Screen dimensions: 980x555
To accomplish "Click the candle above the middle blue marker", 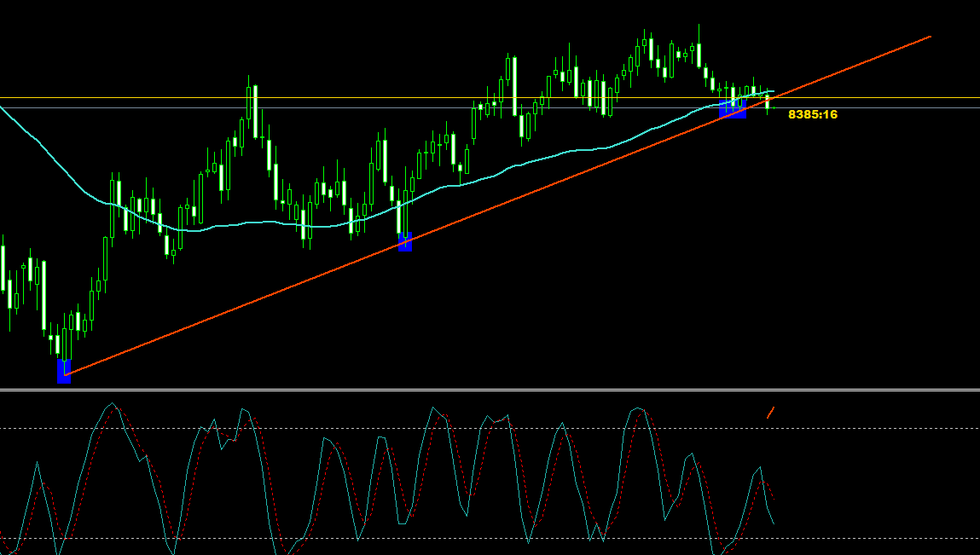I will (405, 211).
